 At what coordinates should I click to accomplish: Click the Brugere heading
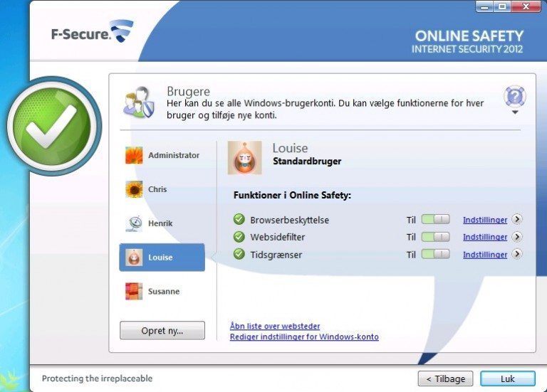(x=188, y=91)
